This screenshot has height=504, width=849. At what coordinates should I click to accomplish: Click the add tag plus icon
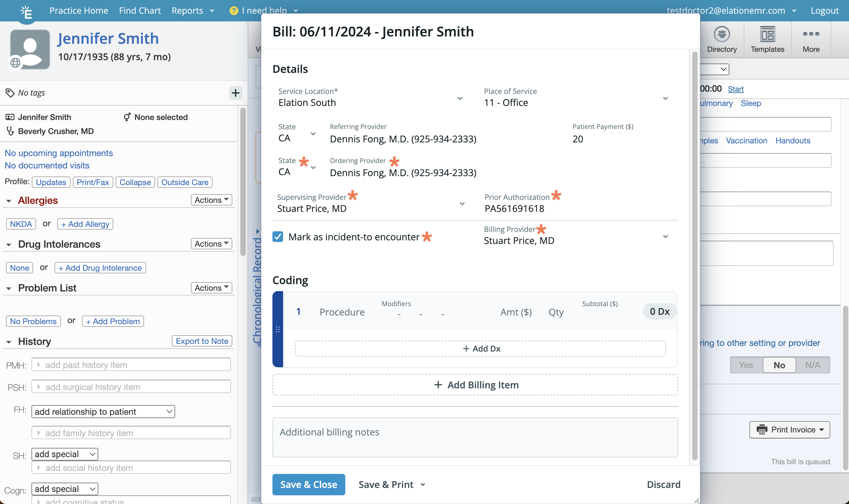pos(235,93)
